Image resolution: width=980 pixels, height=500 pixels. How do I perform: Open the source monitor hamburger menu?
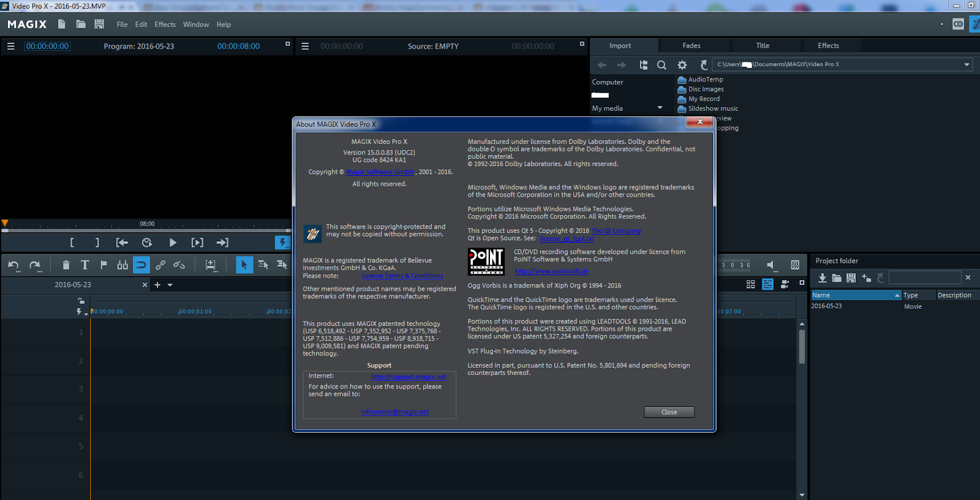point(305,46)
